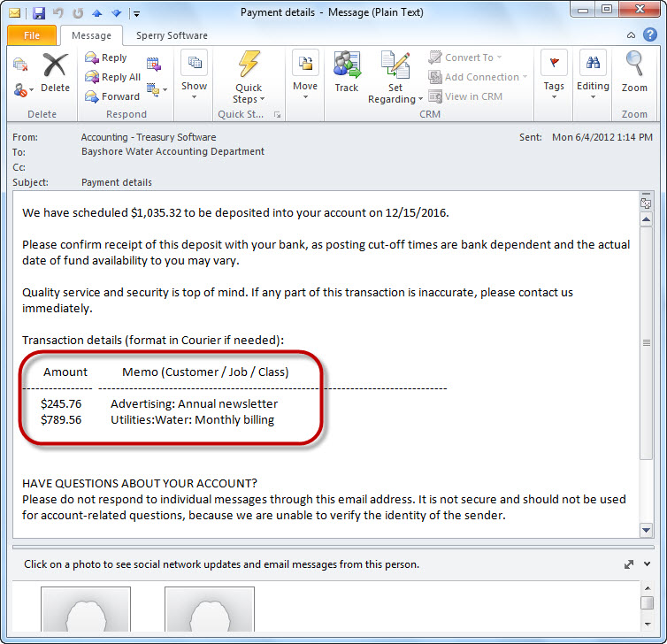Toggle the people pane expand arrow
Image resolution: width=667 pixels, height=644 pixels.
(x=629, y=563)
